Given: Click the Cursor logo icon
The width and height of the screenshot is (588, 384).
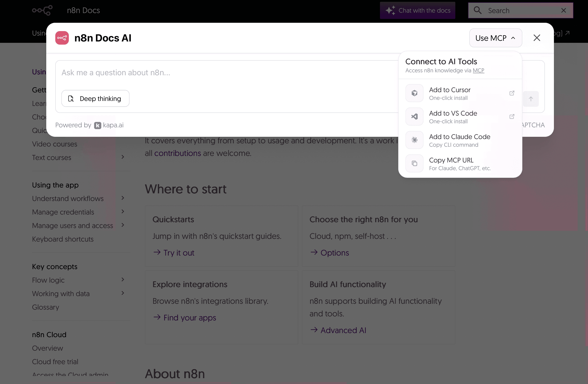Looking at the screenshot, I should click(414, 93).
